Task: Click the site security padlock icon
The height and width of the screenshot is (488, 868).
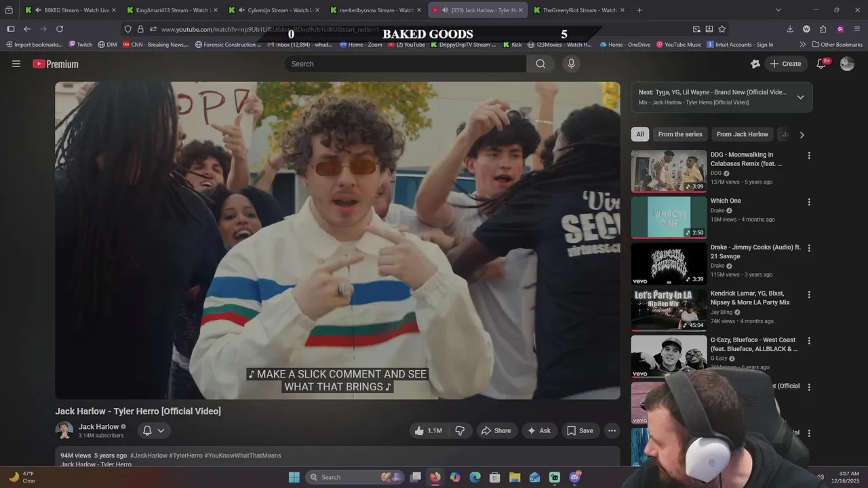Action: pos(140,29)
